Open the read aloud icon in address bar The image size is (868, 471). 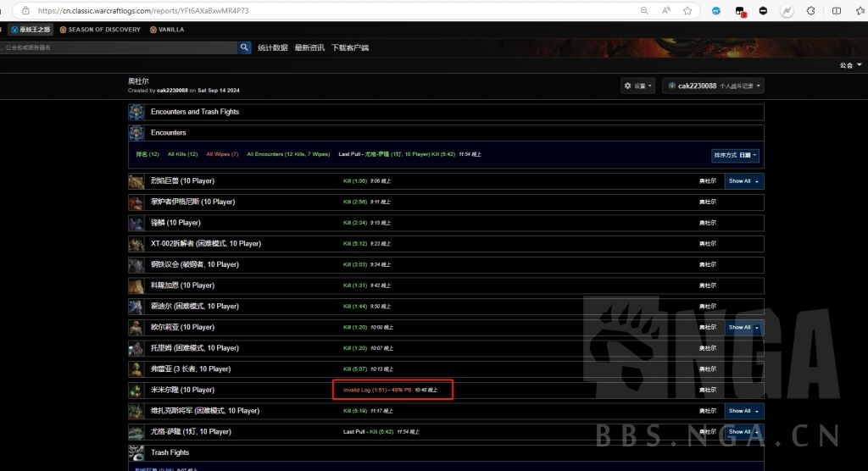(666, 10)
